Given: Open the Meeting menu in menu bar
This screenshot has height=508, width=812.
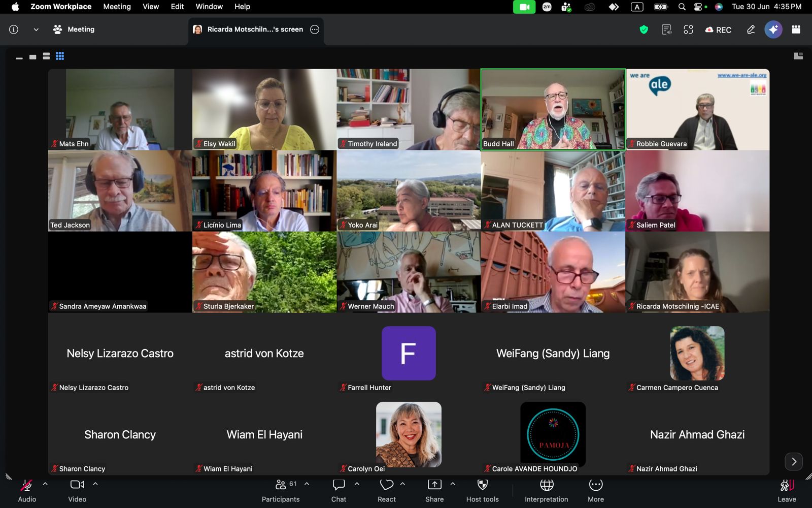Looking at the screenshot, I should point(117,7).
